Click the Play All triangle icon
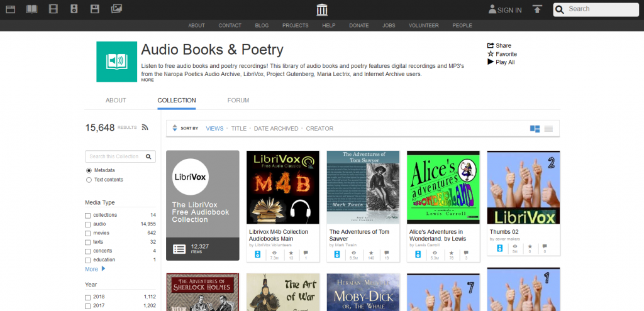This screenshot has width=644, height=311. pyautogui.click(x=491, y=62)
